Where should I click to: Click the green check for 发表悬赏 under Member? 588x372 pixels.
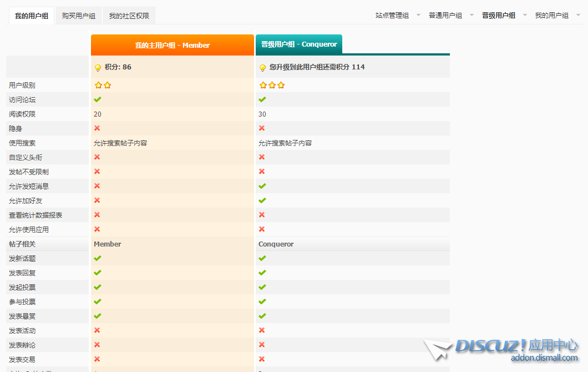click(98, 316)
